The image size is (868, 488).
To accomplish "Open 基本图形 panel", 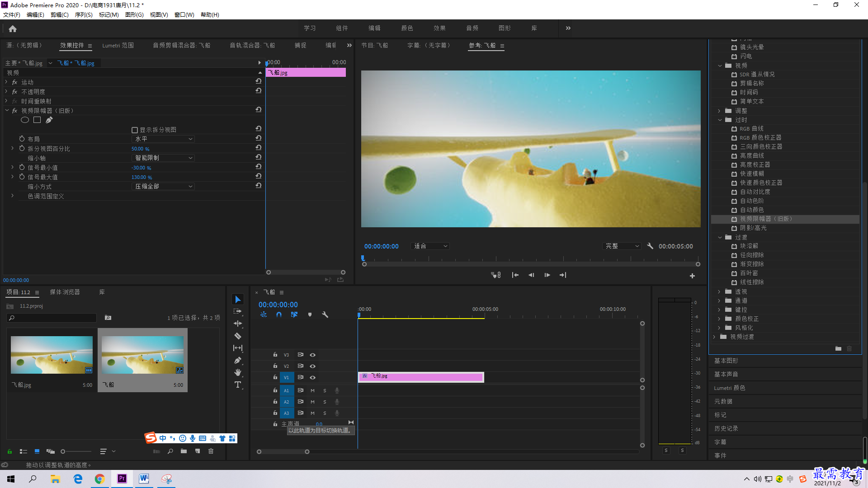I will (x=726, y=361).
